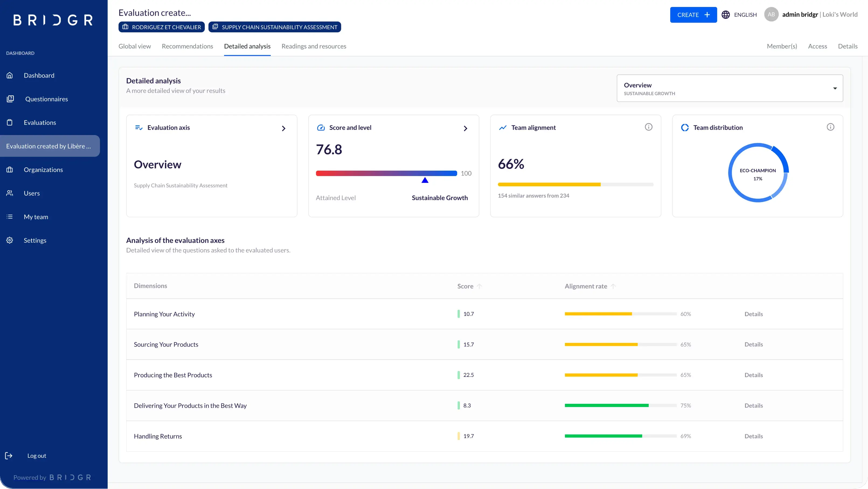Click the Team alignment trend icon
Viewport: 868px width, 489px height.
503,128
